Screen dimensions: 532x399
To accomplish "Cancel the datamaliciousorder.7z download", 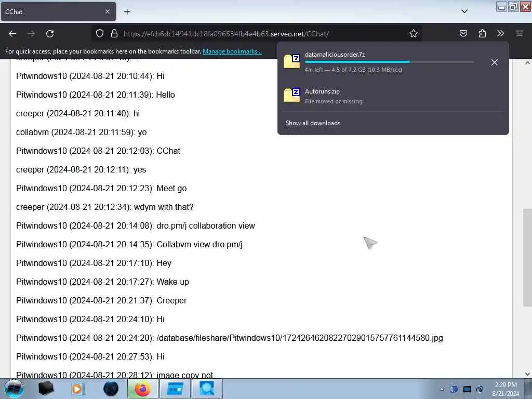I will click(495, 62).
